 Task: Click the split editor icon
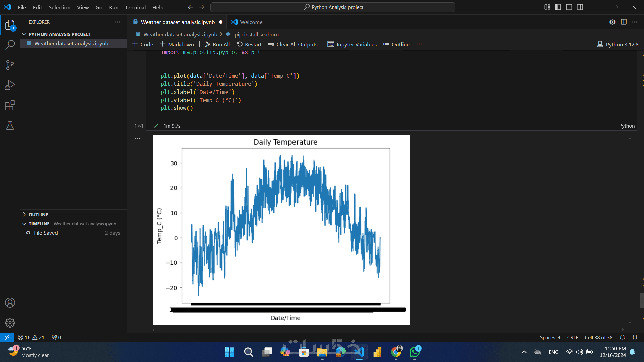(624, 22)
